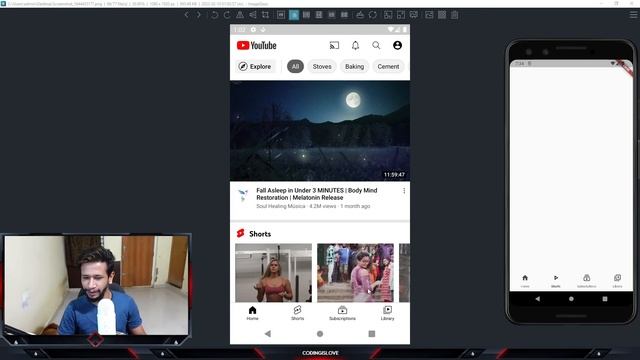The width and height of the screenshot is (640, 360).
Task: Click Library icon in emulator bottom bar
Action: [617, 278]
